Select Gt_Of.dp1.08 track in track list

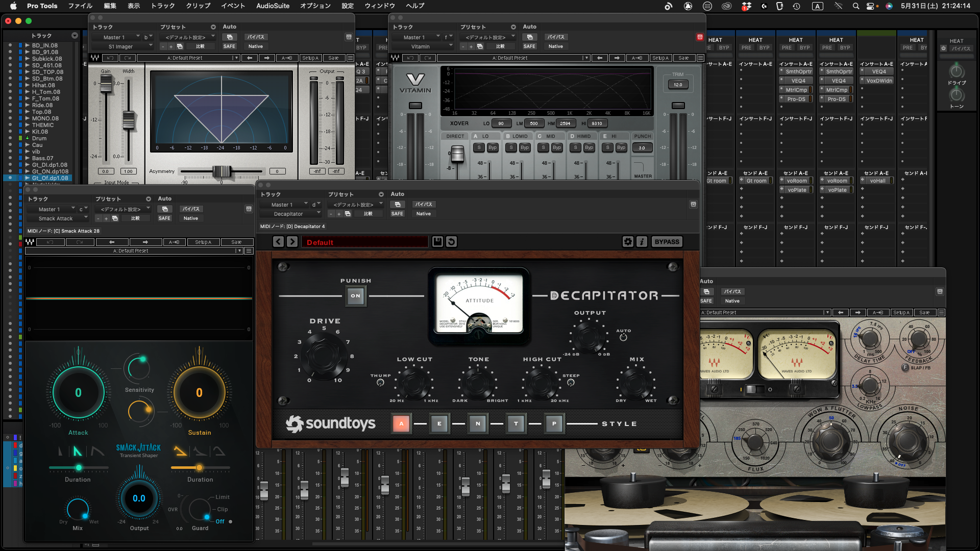[50, 178]
